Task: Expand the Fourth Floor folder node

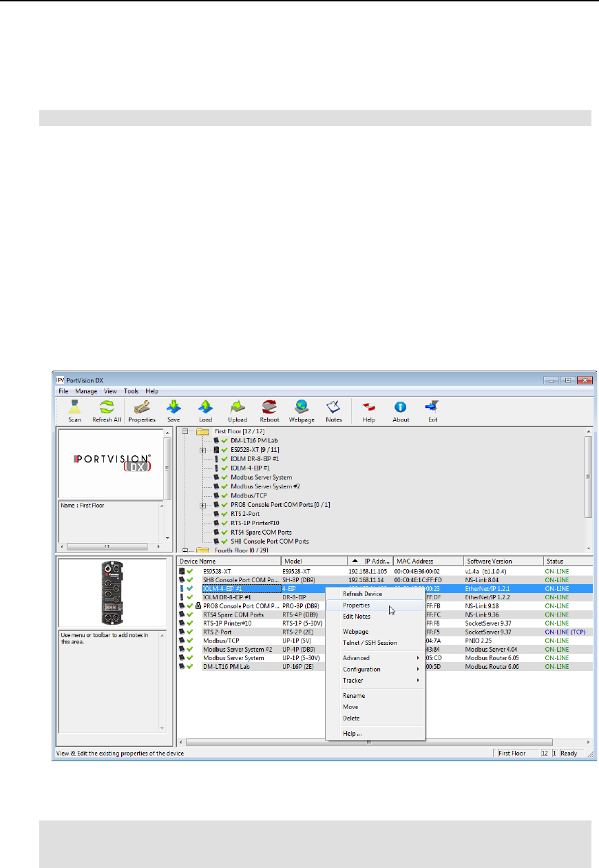Action: [x=187, y=550]
